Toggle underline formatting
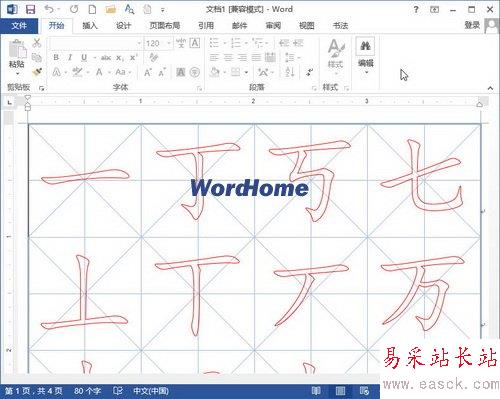The height and width of the screenshot is (399, 500). (x=84, y=57)
